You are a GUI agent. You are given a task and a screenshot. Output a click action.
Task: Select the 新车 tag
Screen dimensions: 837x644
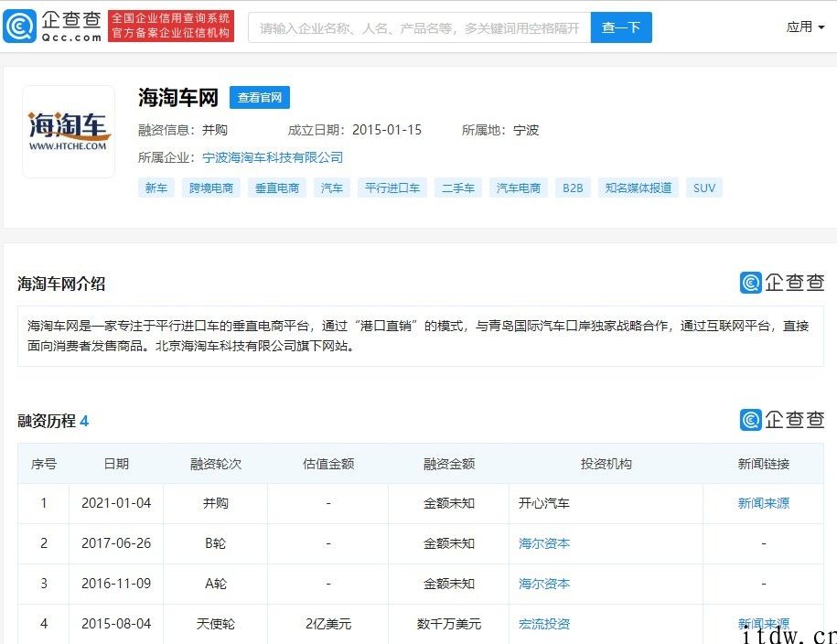pos(156,188)
